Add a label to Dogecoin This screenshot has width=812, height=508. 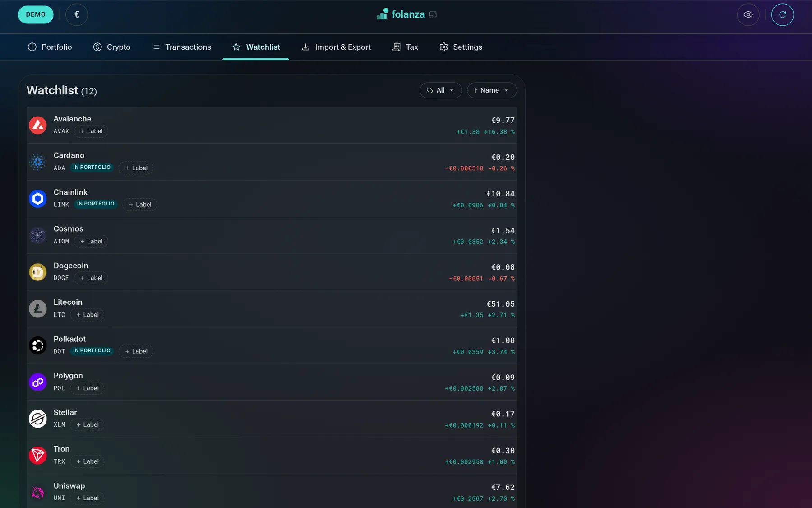click(x=91, y=278)
